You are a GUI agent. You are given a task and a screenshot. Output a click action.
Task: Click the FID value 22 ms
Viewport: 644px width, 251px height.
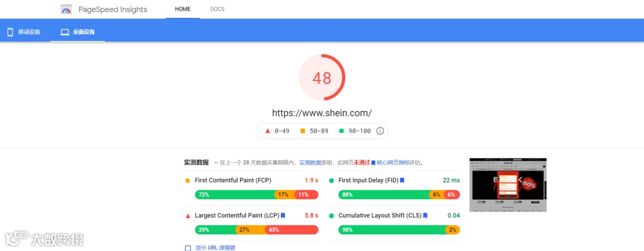pos(451,180)
